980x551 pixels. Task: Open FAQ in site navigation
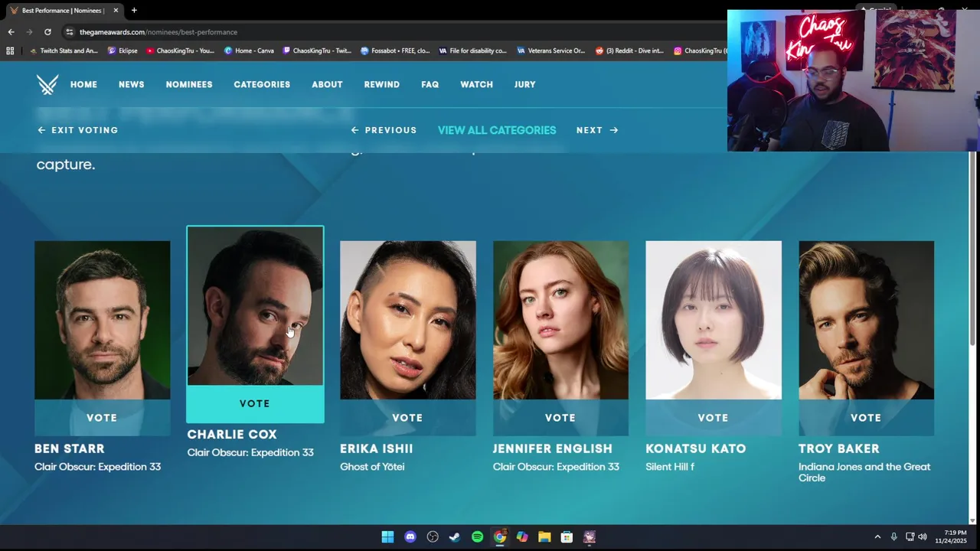coord(430,84)
